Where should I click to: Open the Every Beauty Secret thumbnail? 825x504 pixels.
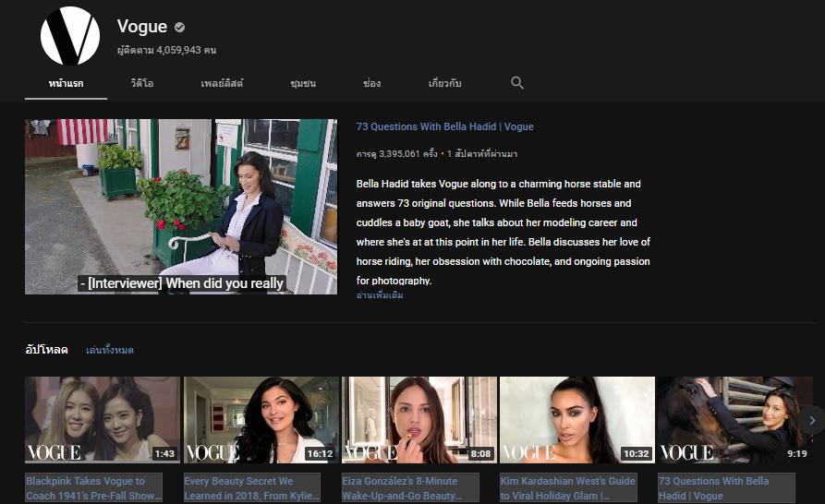(x=261, y=420)
